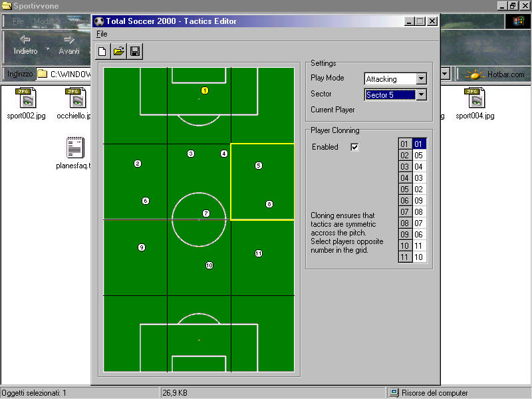Click sport004.jpg file icon in Sportivvone window
532x399 pixels.
(475, 98)
